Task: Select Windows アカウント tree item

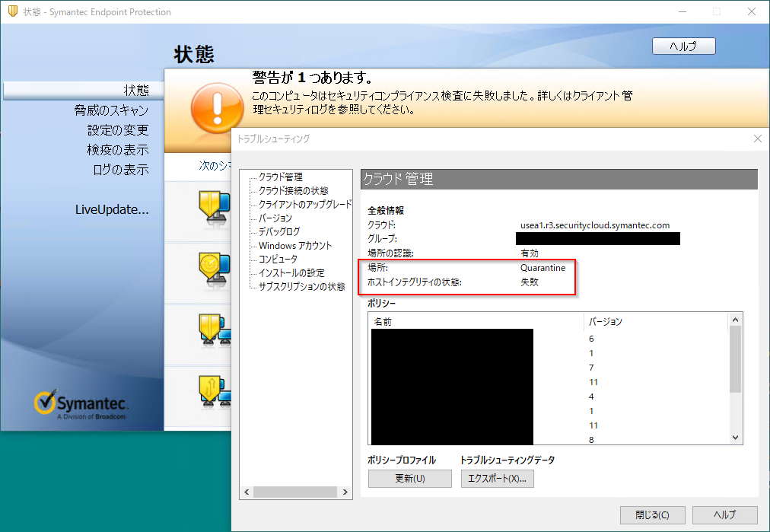Action: (x=295, y=245)
